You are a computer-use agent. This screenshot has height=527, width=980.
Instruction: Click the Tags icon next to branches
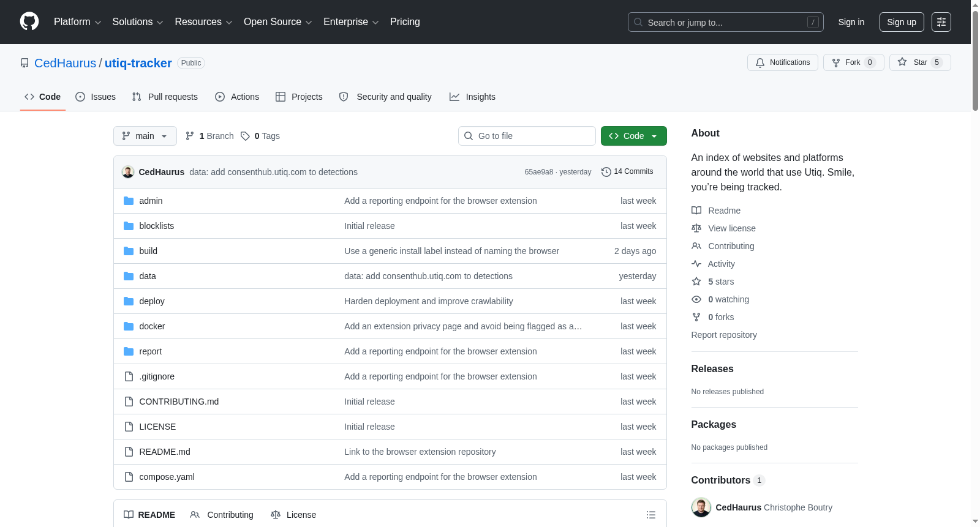click(x=245, y=136)
